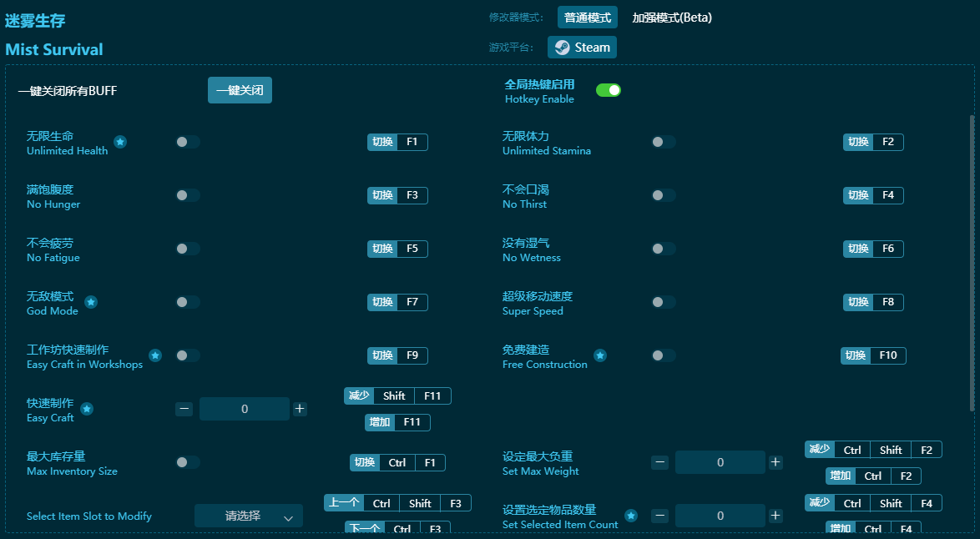Image resolution: width=980 pixels, height=539 pixels.
Task: Decrease Easy Craft value with minus button
Action: click(x=184, y=409)
